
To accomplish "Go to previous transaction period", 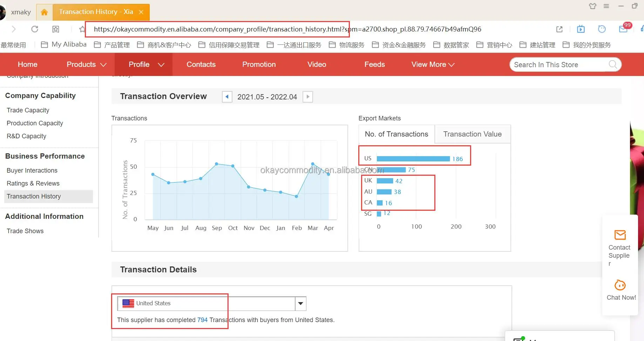I will pyautogui.click(x=227, y=97).
